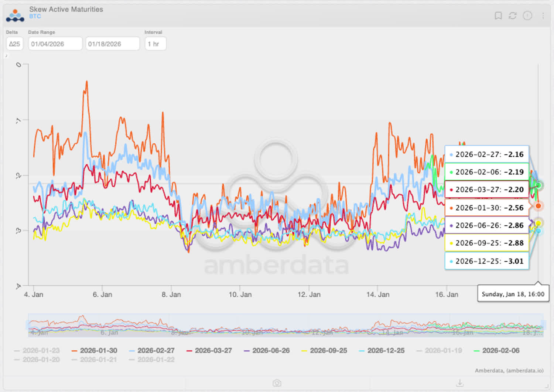Hide the 2026-02-27 series via the legend
The width and height of the screenshot is (554, 392).
pos(152,351)
